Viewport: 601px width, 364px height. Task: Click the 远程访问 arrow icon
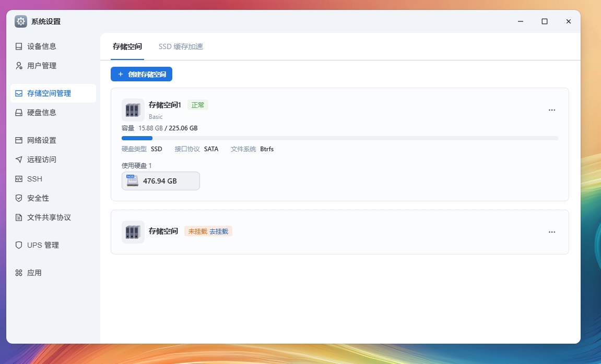pos(19,160)
